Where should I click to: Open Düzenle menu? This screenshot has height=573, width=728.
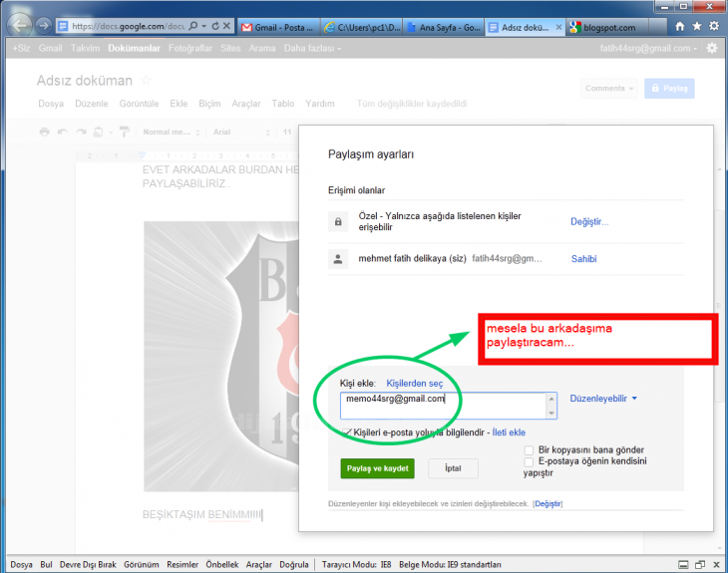coord(92,104)
